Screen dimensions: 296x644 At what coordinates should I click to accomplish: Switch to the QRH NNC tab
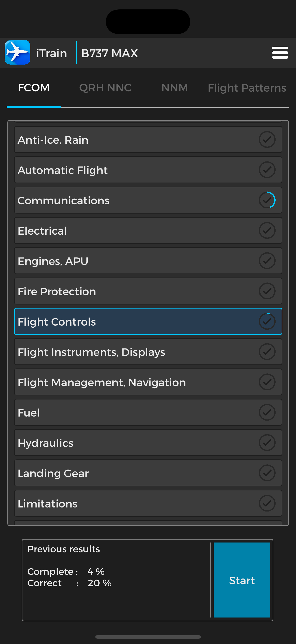[x=105, y=88]
